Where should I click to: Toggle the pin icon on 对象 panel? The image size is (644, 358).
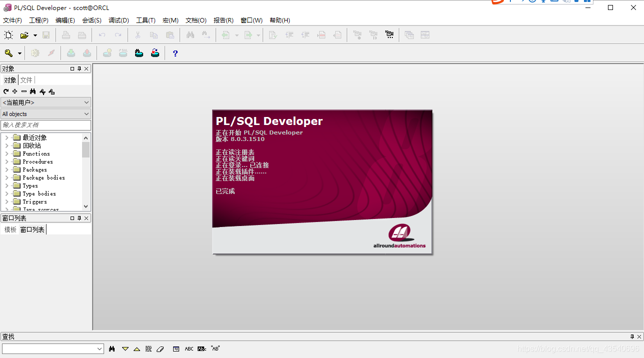pyautogui.click(x=79, y=68)
